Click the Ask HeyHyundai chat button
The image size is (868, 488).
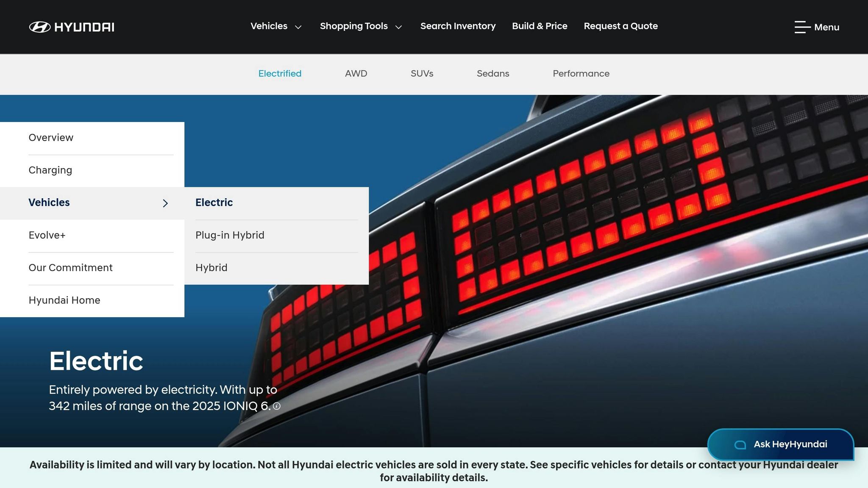click(781, 444)
